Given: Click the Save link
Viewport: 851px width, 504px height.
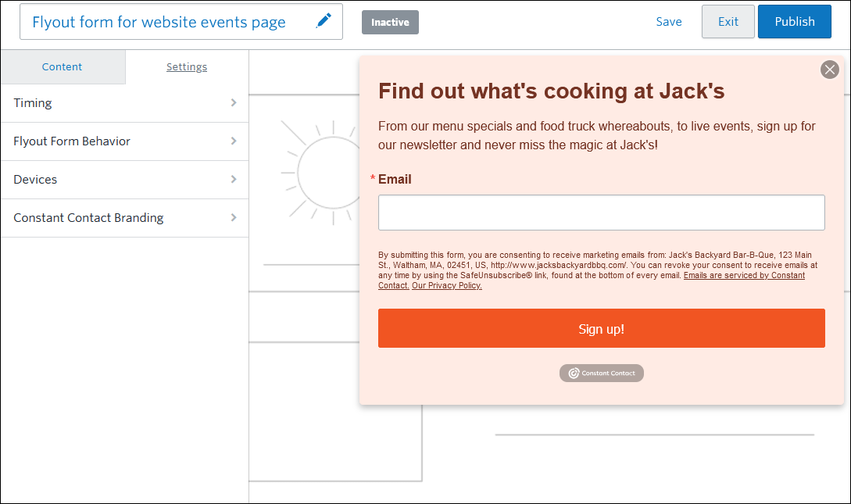Looking at the screenshot, I should 669,22.
